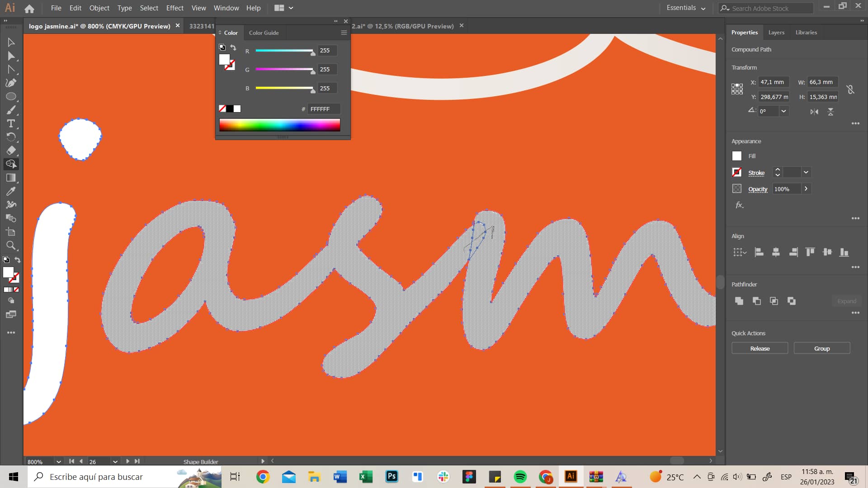Open the Essentials workspace dropdown

tap(686, 8)
